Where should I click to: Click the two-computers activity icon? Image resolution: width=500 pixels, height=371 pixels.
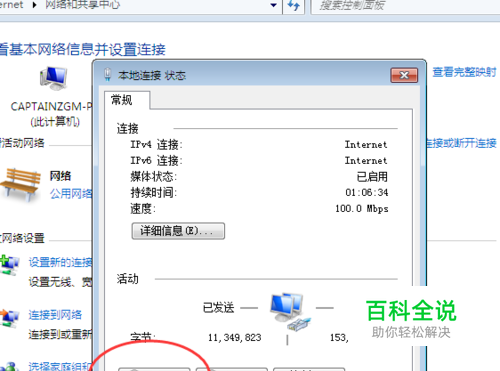pyautogui.click(x=290, y=311)
